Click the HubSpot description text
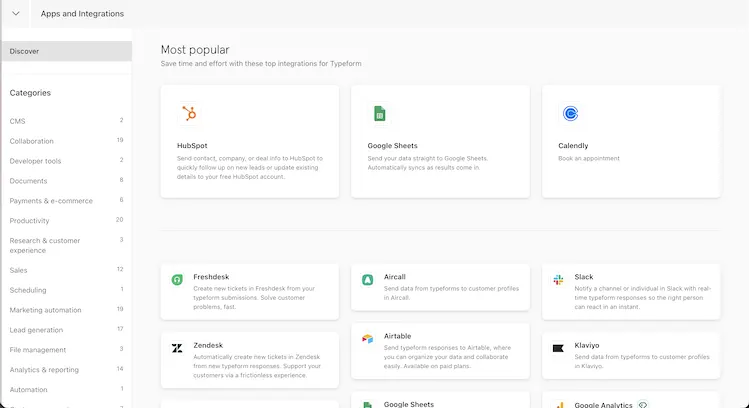The image size is (749, 408). (250, 167)
